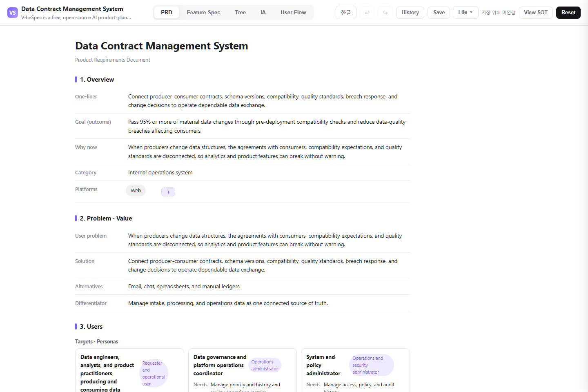Click the Operations administrator tag
Image resolution: width=588 pixels, height=392 pixels.
point(265,365)
